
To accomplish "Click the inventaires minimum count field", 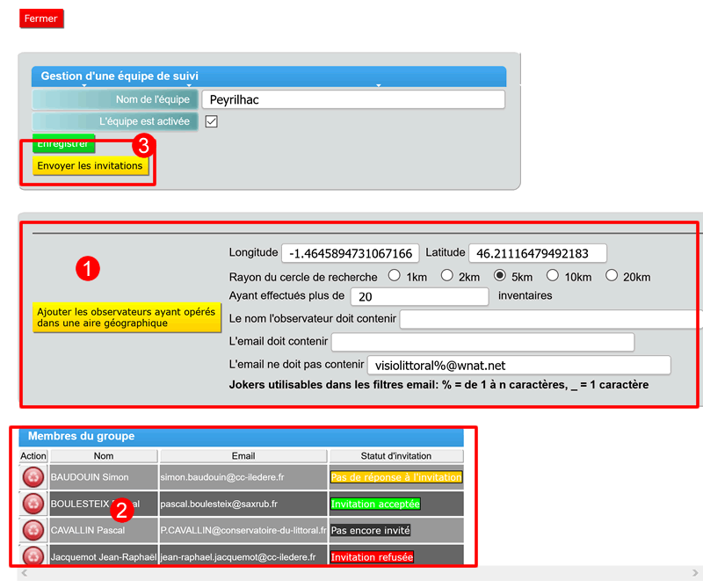I will click(420, 296).
